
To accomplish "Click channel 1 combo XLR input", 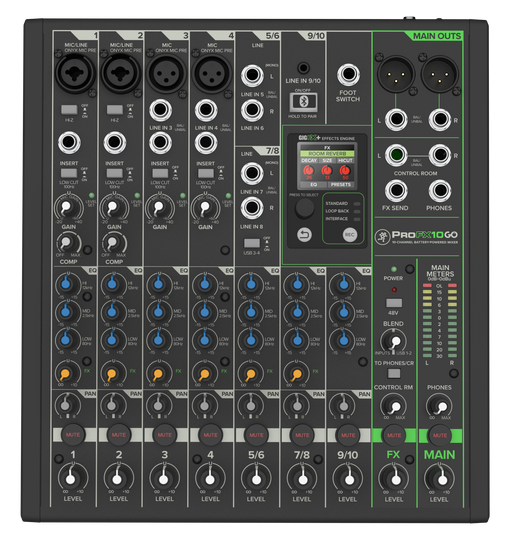I will click(75, 73).
